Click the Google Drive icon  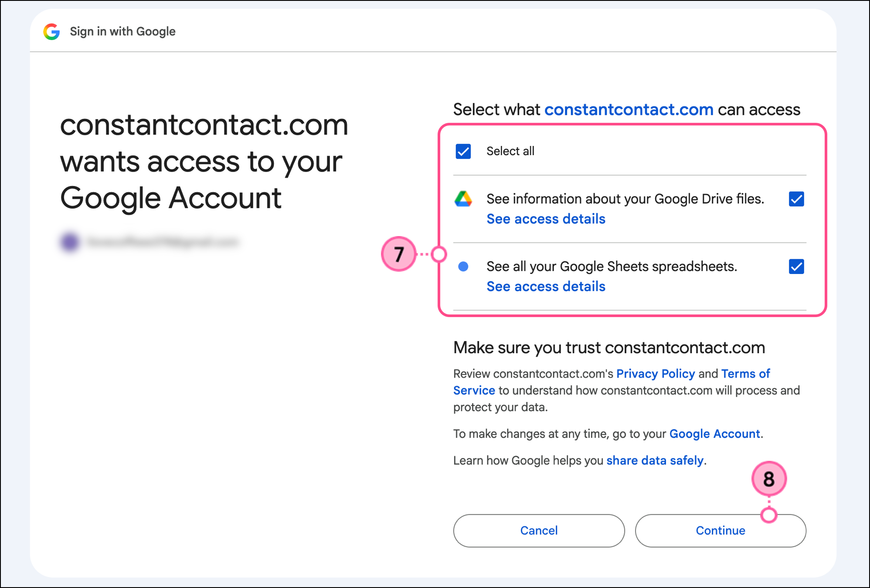click(x=463, y=199)
